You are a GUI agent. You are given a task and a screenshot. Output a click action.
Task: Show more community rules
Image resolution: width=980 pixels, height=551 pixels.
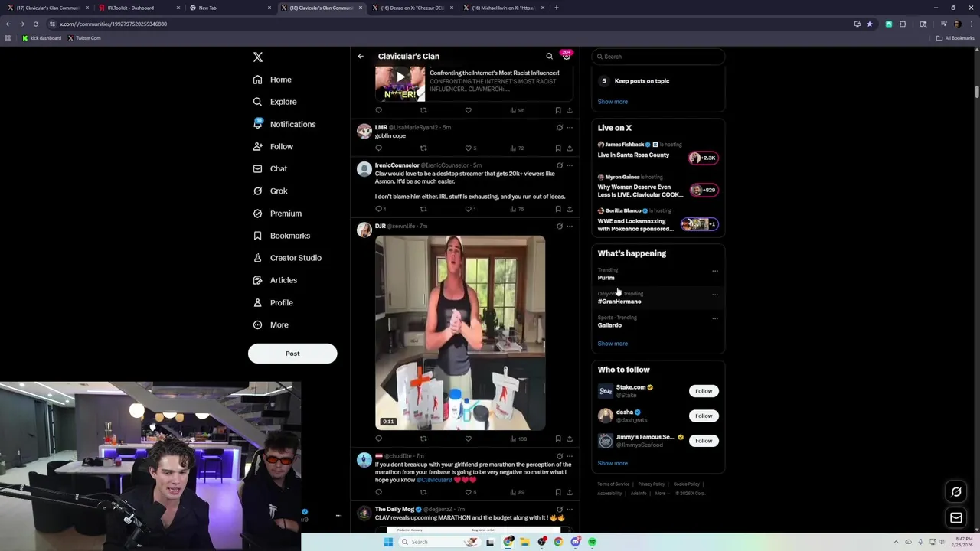pos(612,102)
